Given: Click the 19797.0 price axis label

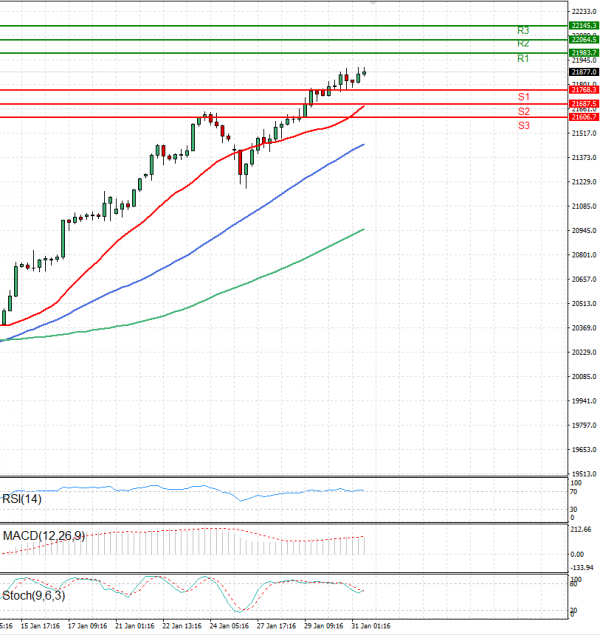Looking at the screenshot, I should click(584, 425).
